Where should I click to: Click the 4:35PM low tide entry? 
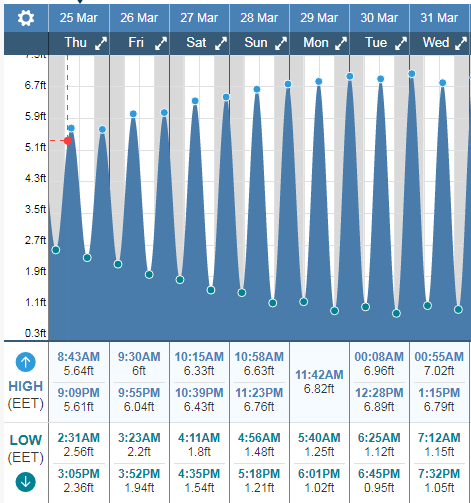pyautogui.click(x=199, y=480)
